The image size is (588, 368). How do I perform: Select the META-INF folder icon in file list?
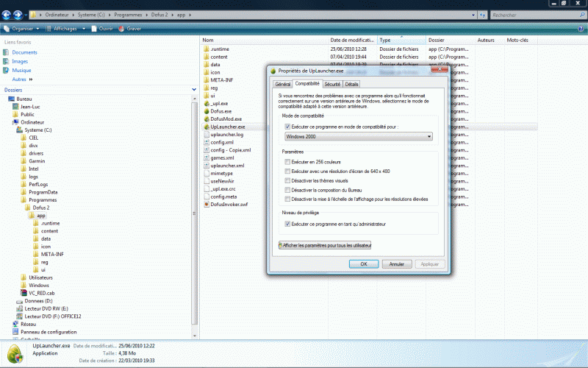point(207,80)
